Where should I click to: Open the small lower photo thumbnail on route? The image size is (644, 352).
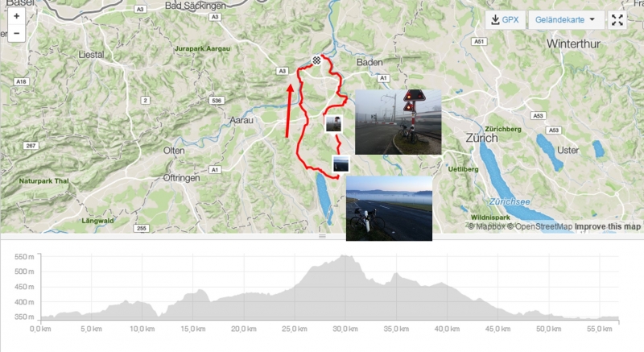click(341, 164)
